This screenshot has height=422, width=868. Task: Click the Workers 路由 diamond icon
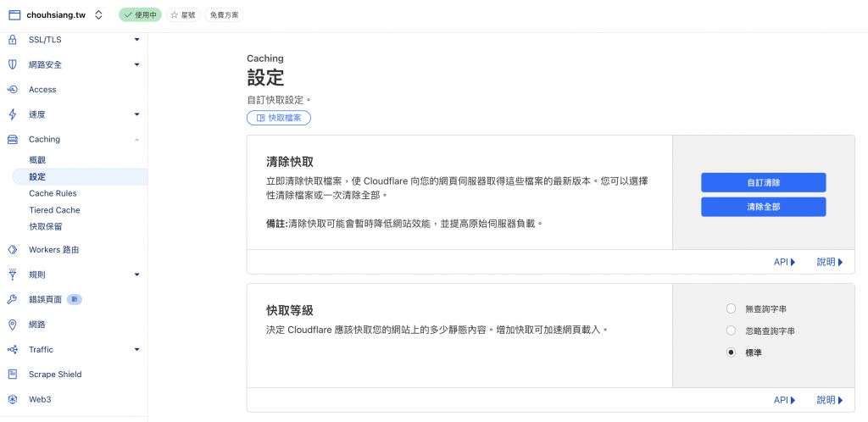pyautogui.click(x=13, y=249)
